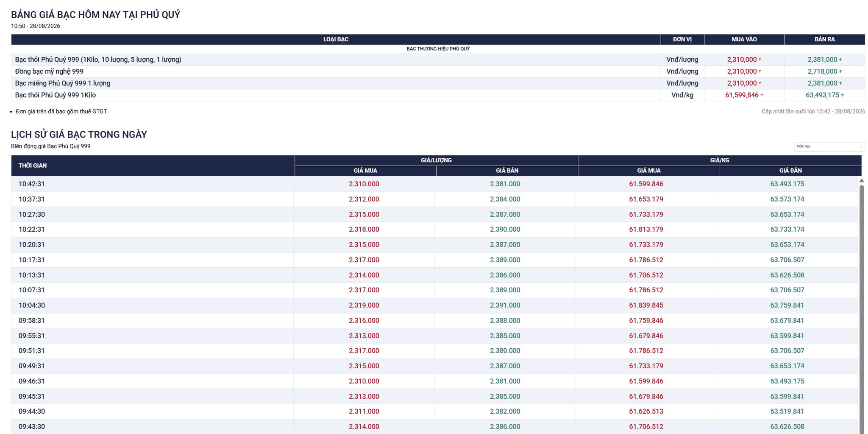Click the row name "Bạc miếng Phú Quý 999 1 lượng"

62,83
